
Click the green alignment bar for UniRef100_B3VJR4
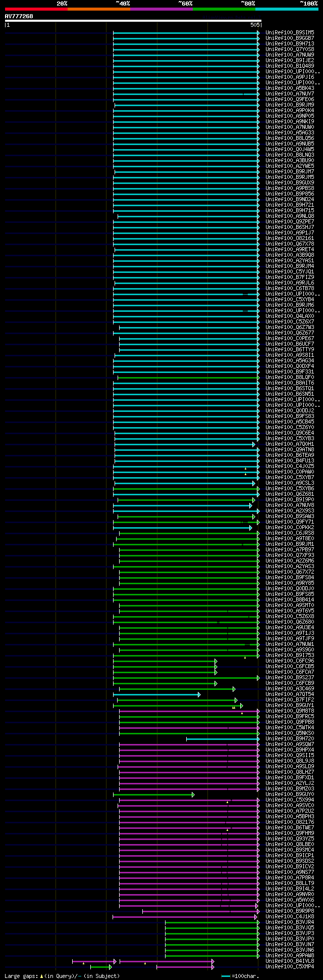pyautogui.click(x=212, y=922)
